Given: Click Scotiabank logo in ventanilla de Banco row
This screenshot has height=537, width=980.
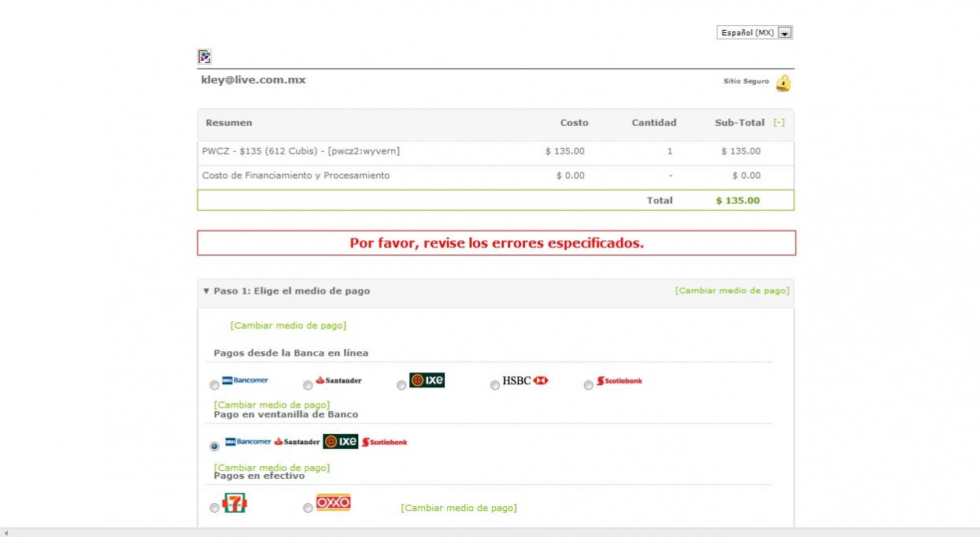Looking at the screenshot, I should [x=384, y=443].
